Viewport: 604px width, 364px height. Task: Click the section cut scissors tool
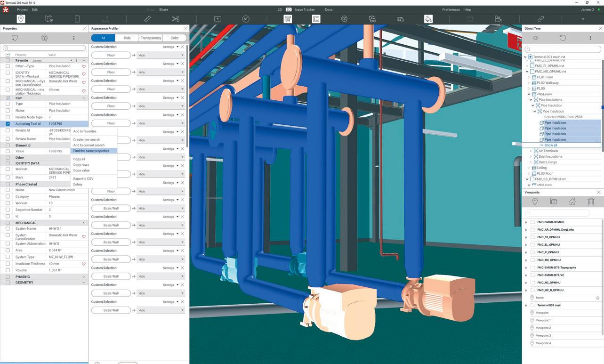tap(176, 19)
